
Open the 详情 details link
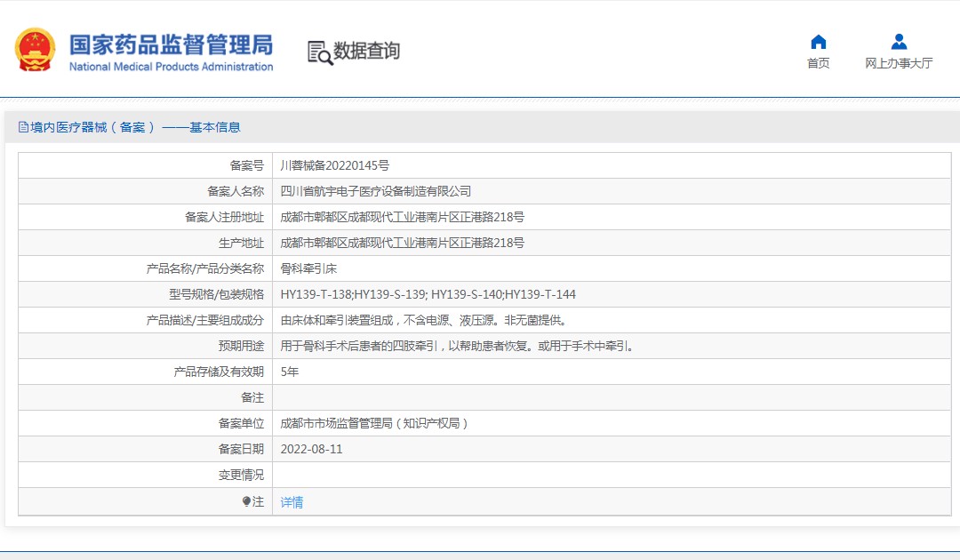[x=292, y=502]
